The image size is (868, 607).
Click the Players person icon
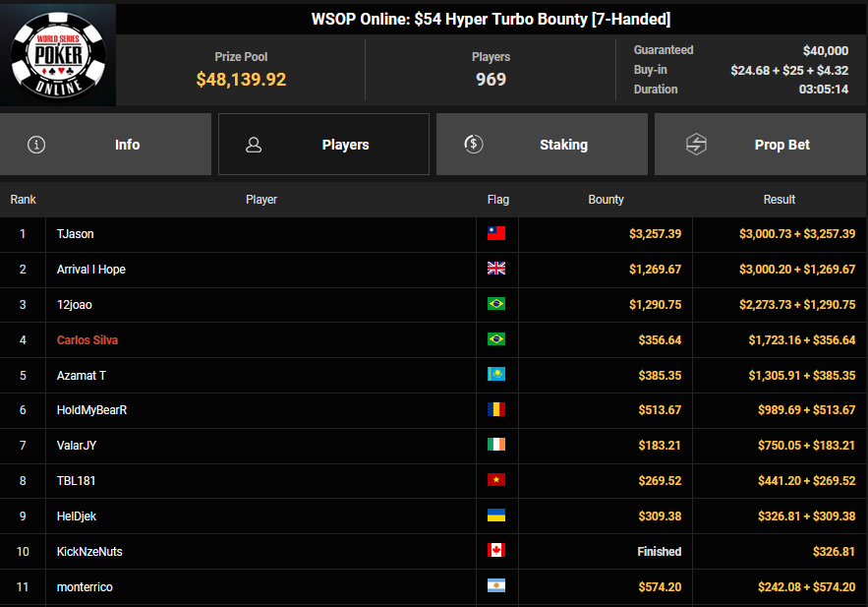point(254,145)
